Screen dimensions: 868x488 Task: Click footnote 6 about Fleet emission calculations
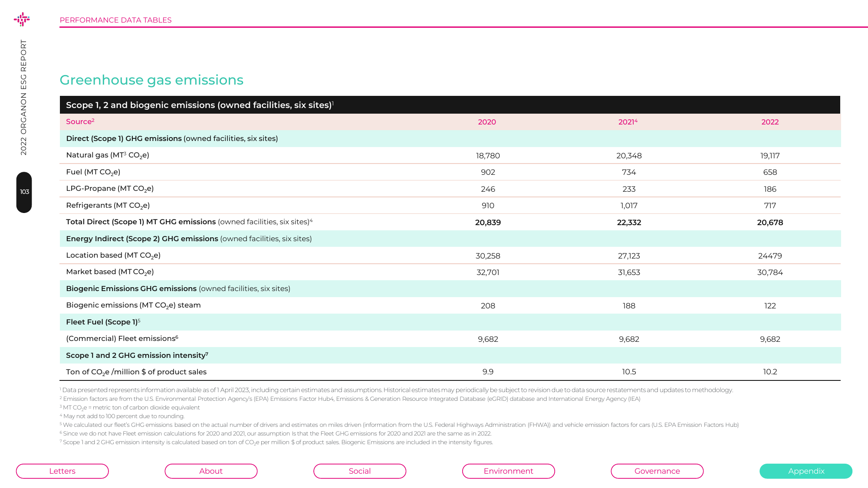pos(276,433)
